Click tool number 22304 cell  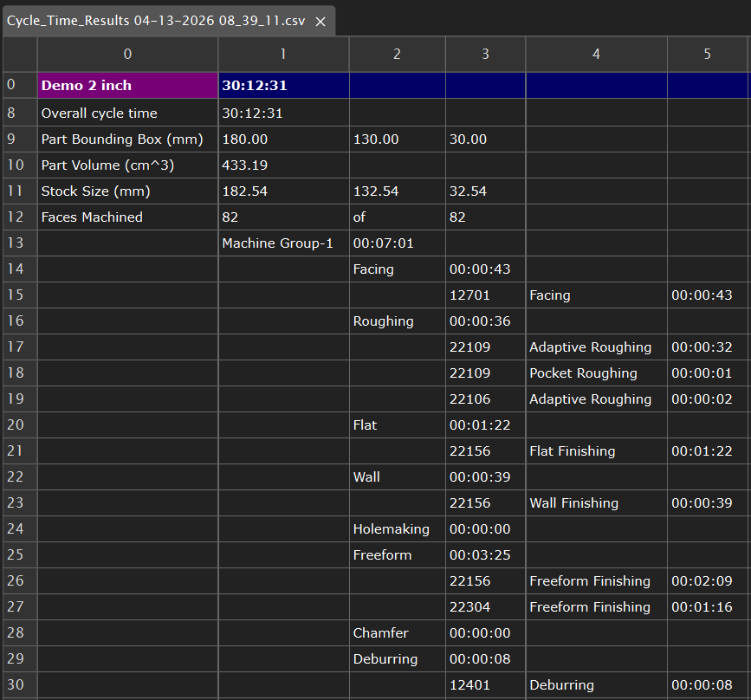485,606
